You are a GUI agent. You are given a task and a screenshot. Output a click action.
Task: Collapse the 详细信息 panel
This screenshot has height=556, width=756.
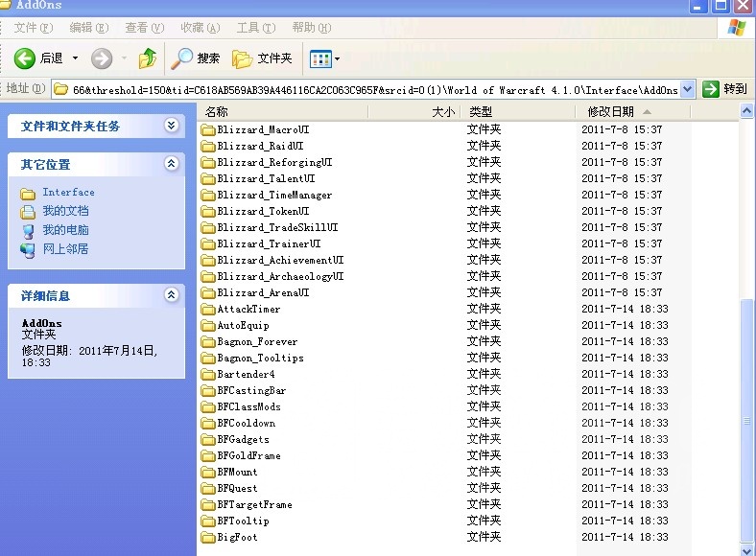coord(171,295)
